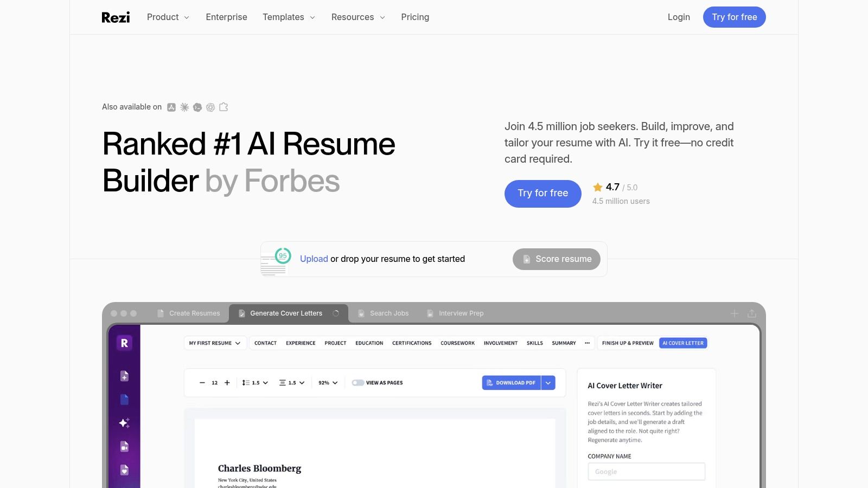This screenshot has width=868, height=488.
Task: Open the App Store availability icon
Action: pyautogui.click(x=171, y=107)
